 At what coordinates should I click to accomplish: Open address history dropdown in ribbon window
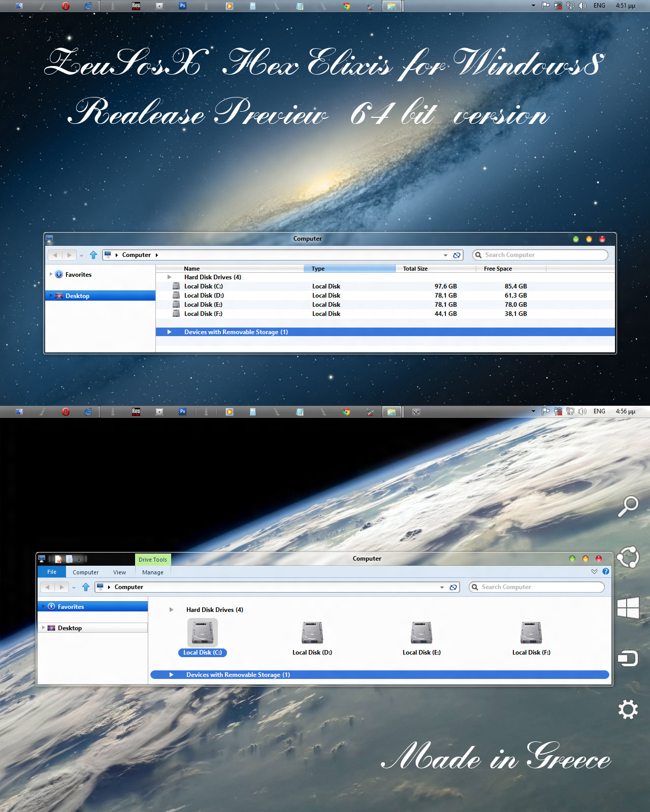[x=442, y=588]
